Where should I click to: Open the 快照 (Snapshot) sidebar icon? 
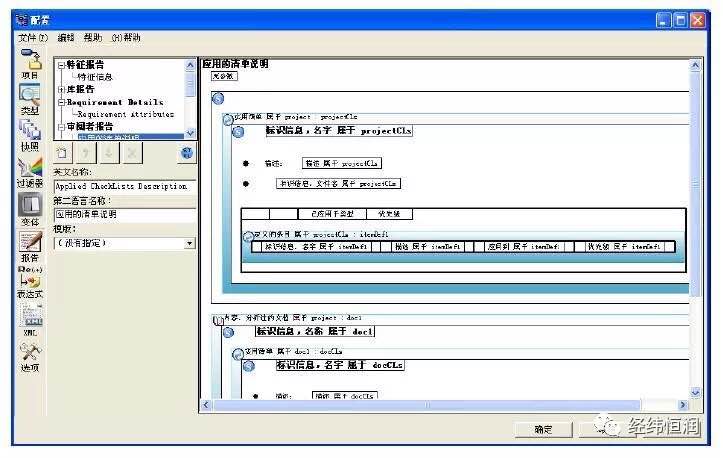pos(30,130)
